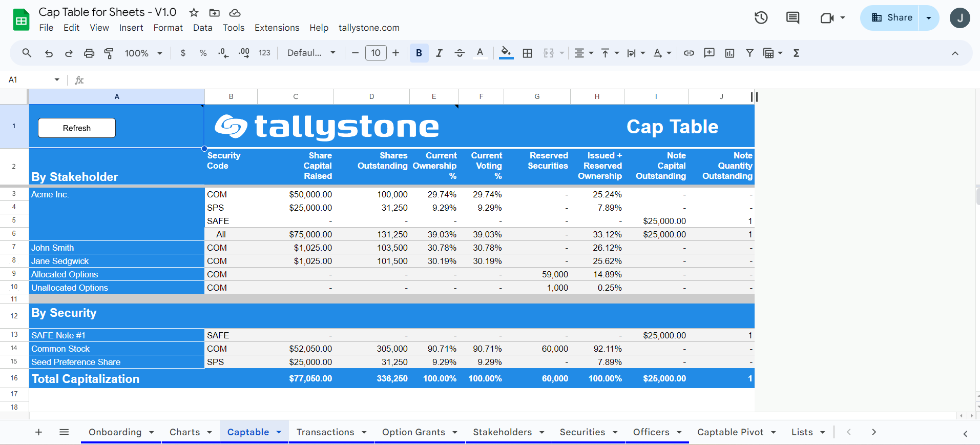Toggle strikethrough formatting

point(460,53)
